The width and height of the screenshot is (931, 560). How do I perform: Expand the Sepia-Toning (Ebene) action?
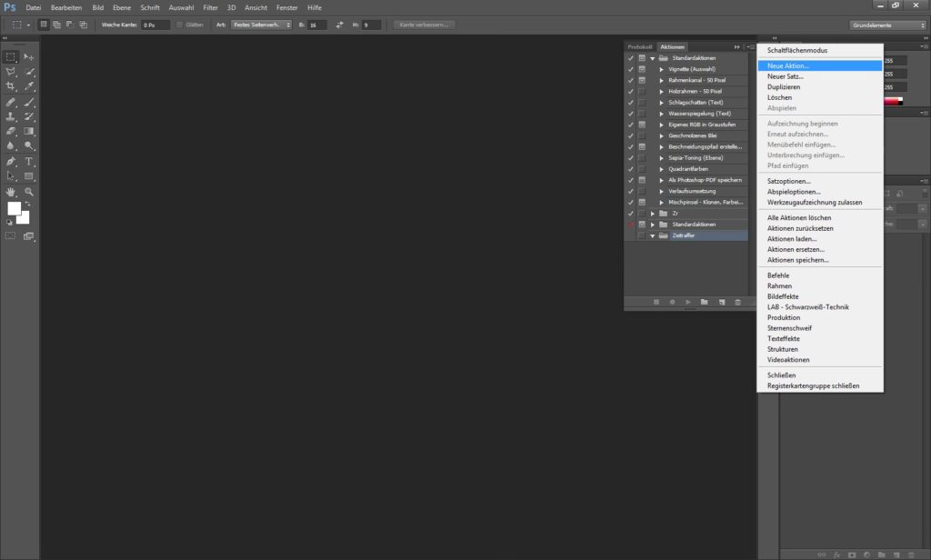[x=662, y=157]
